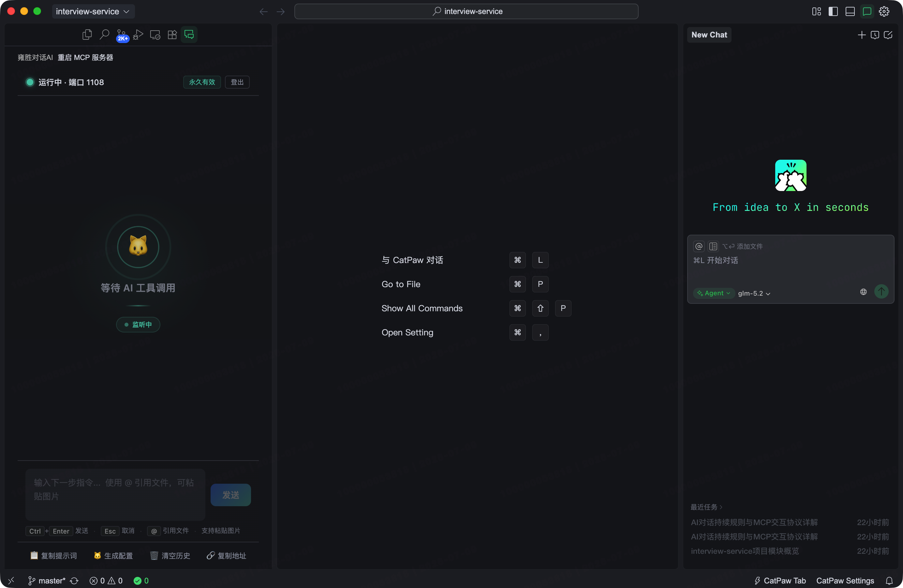
Task: Click the remote window icon in status bar
Action: [11, 581]
